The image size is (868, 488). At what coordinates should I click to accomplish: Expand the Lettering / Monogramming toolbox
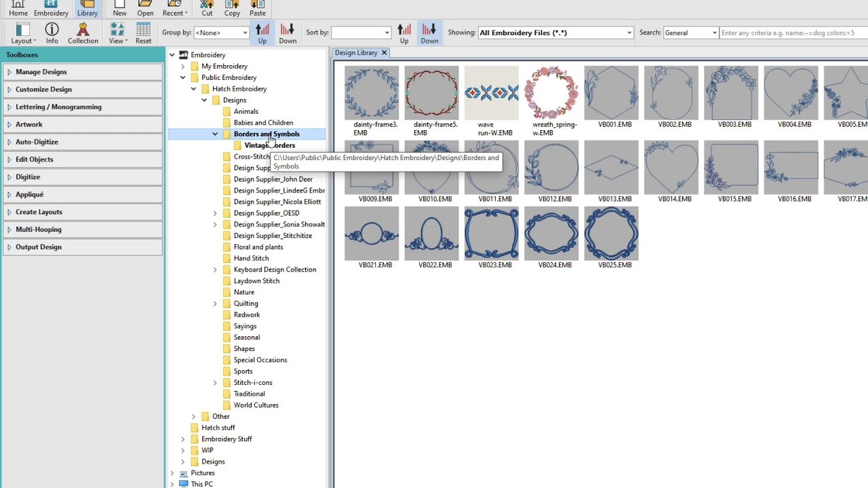click(82, 107)
